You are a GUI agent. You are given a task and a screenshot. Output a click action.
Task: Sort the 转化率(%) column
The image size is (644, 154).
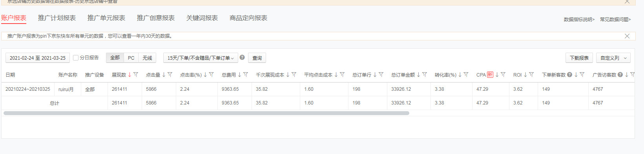click(x=460, y=75)
